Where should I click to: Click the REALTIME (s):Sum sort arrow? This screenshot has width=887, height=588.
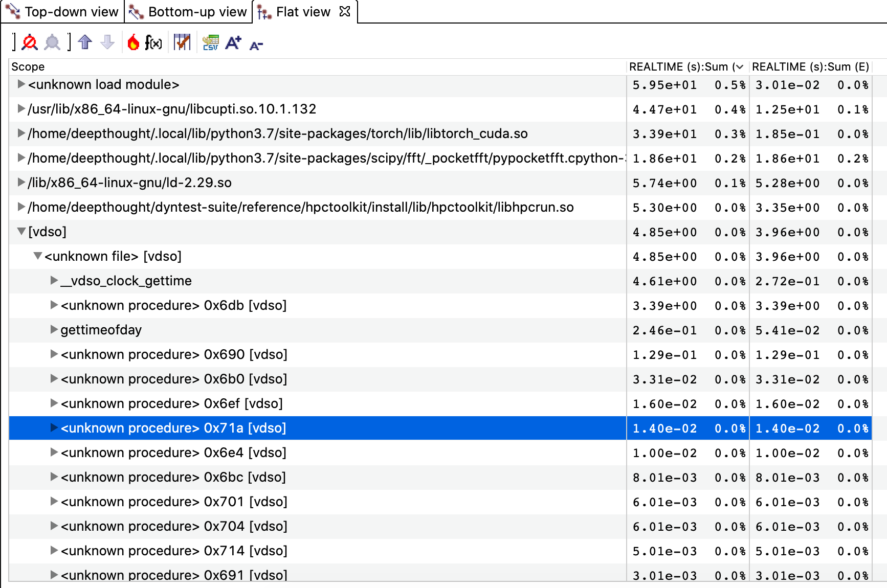[739, 66]
